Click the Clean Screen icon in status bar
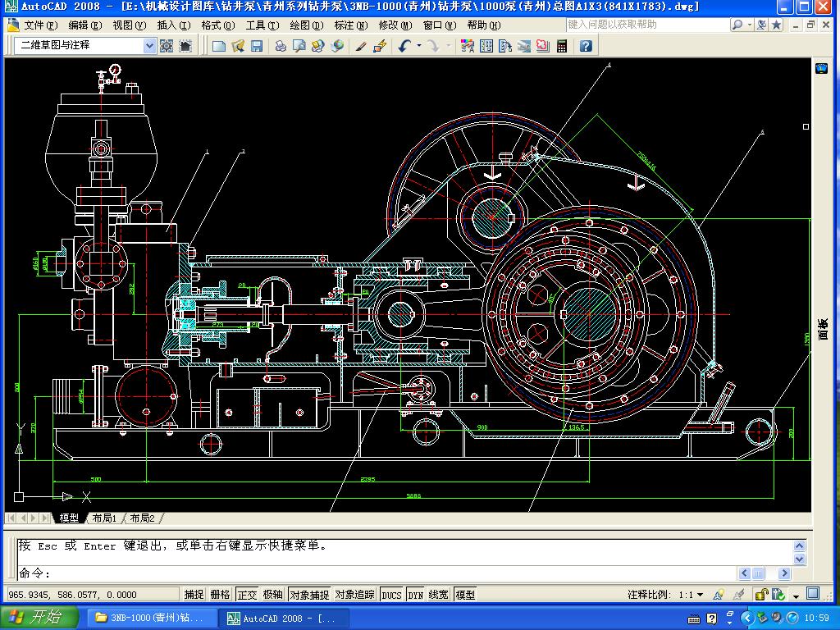The width and height of the screenshot is (840, 630). [x=813, y=594]
